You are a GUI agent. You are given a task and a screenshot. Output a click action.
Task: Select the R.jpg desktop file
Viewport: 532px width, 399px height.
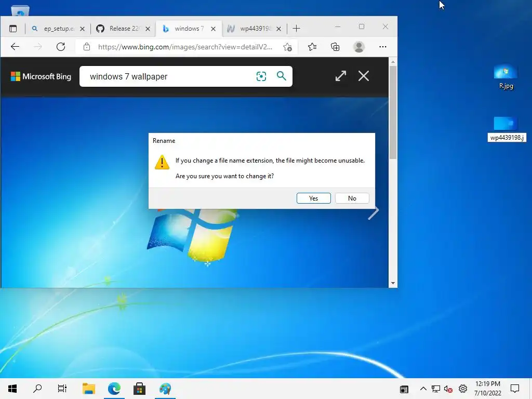click(506, 77)
